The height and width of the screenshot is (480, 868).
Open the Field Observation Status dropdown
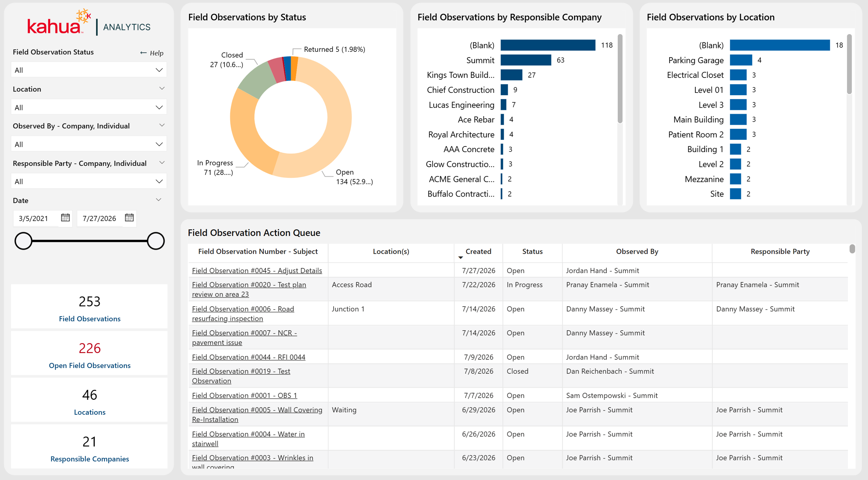click(89, 70)
